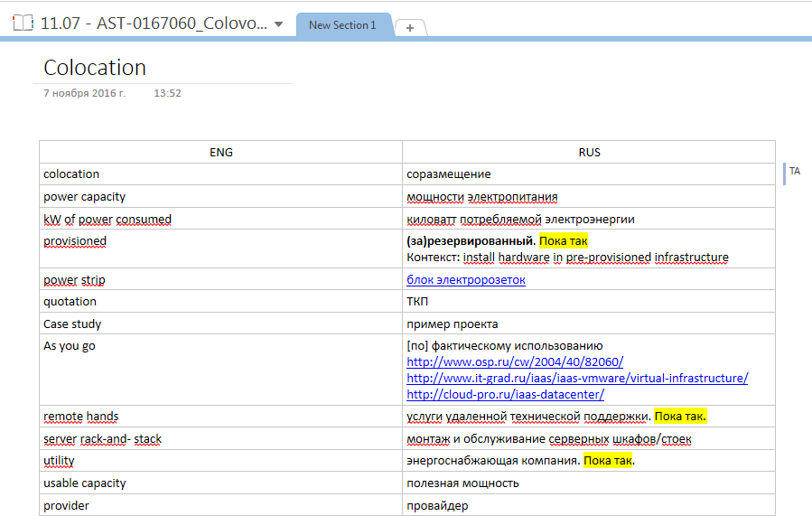The height and width of the screenshot is (516, 812).
Task: Click the kW of power consumed cell
Action: 221,219
